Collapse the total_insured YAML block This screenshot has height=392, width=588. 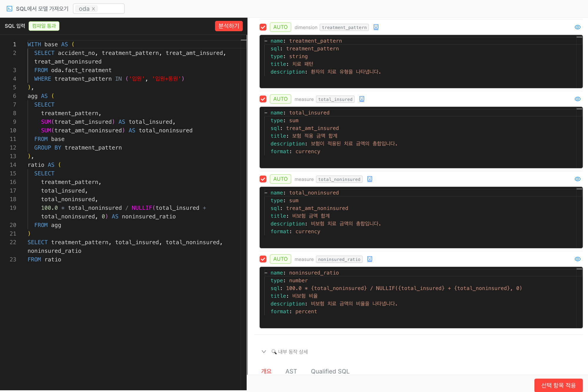click(x=266, y=113)
